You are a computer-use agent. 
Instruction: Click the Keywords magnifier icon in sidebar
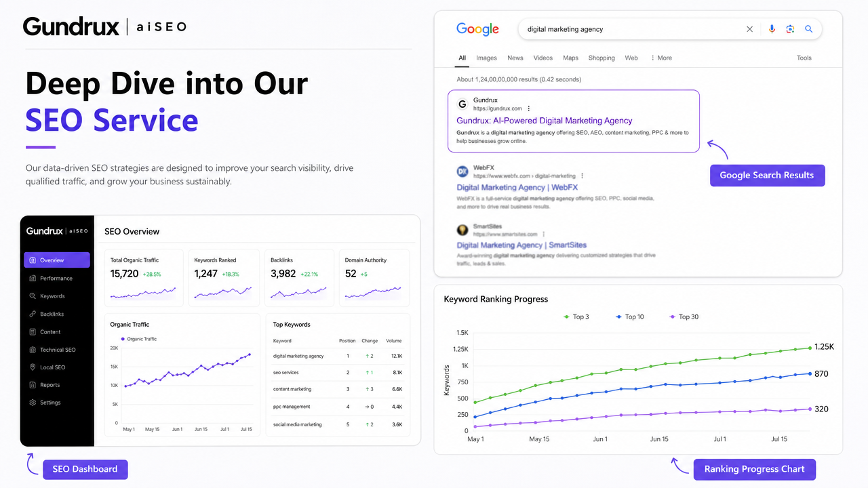pos(33,296)
